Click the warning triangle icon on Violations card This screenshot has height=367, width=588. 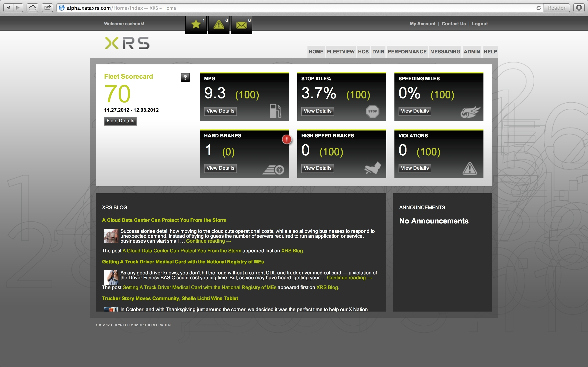click(x=469, y=168)
